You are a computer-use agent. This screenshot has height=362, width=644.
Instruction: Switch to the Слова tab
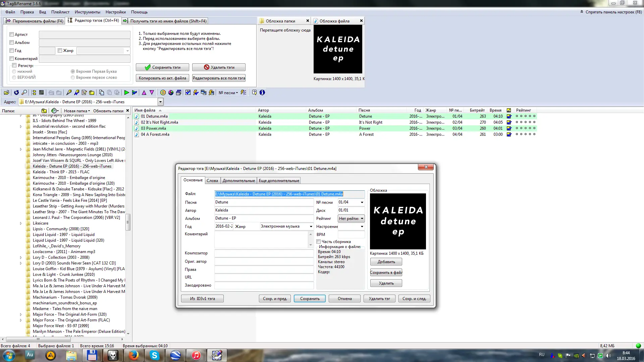pos(212,181)
